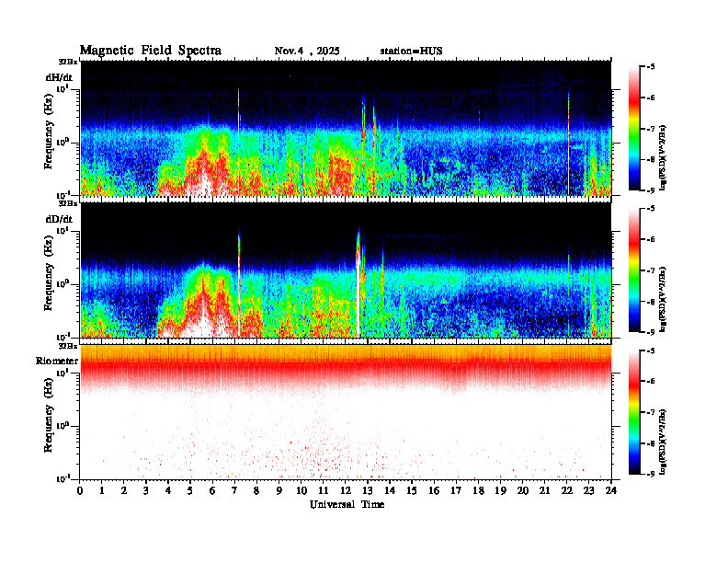Click hour 12 on the time axis
The height and width of the screenshot is (563, 728).
click(x=346, y=491)
